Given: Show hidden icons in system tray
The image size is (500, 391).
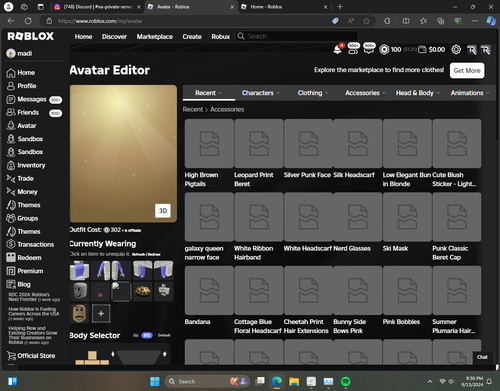Looking at the screenshot, I should pos(430,381).
